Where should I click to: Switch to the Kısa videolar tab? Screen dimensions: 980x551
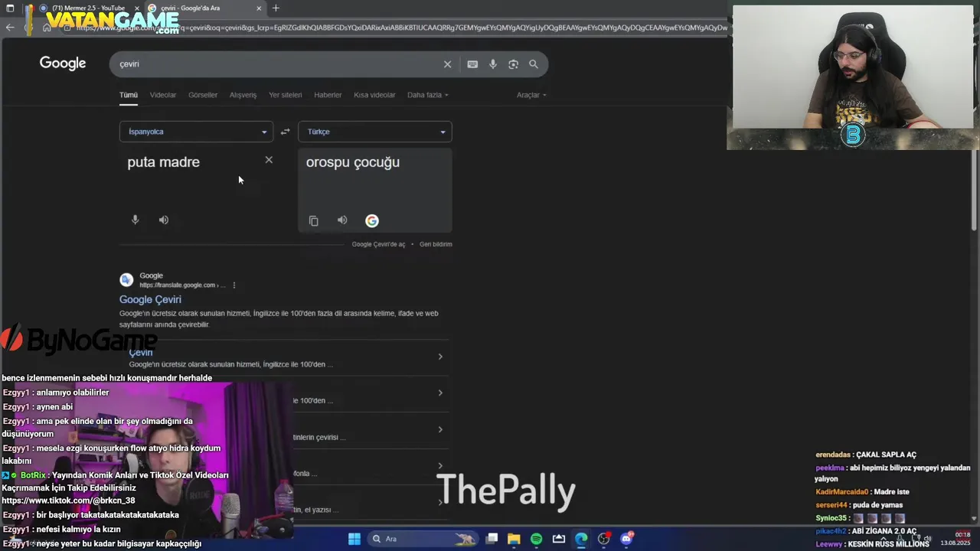[x=374, y=95]
